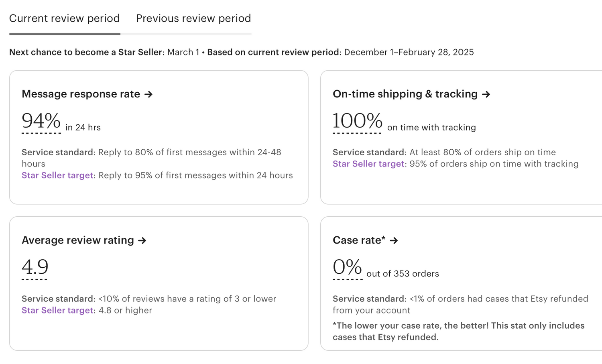Open the On-time shipping & tracking heading link

coord(405,94)
